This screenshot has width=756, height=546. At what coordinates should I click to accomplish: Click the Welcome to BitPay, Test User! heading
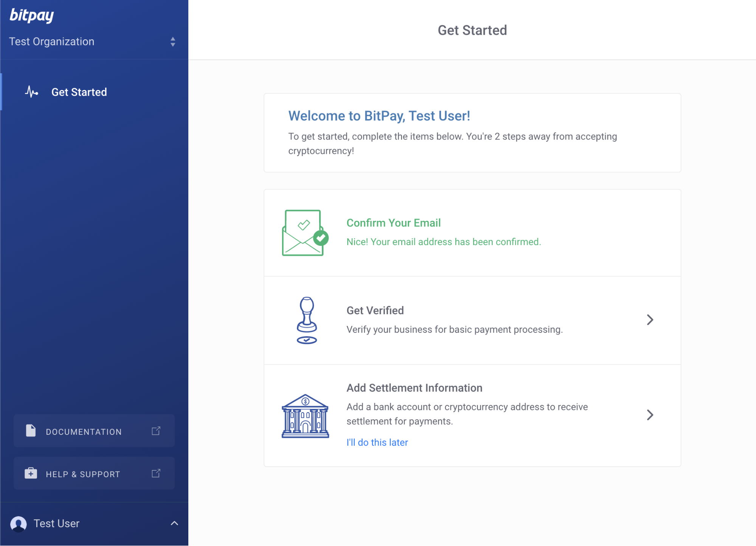click(x=379, y=116)
